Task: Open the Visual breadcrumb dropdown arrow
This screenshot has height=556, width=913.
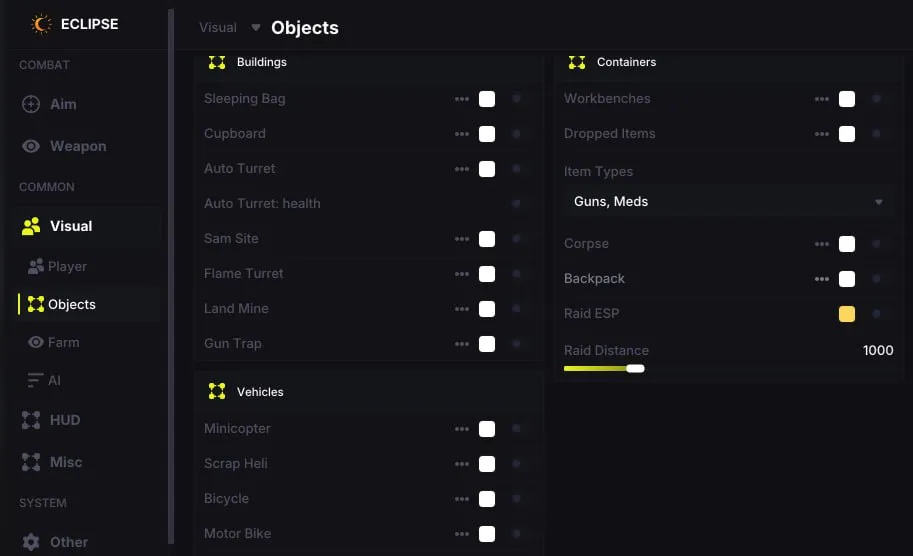Action: coord(256,27)
